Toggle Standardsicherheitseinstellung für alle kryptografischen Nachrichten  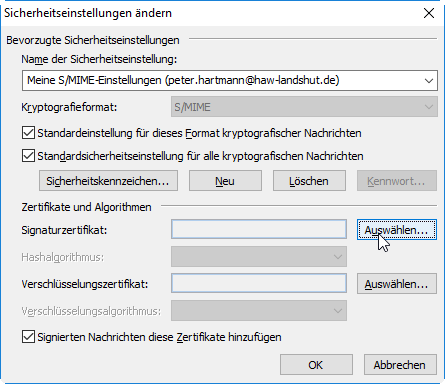(28, 156)
